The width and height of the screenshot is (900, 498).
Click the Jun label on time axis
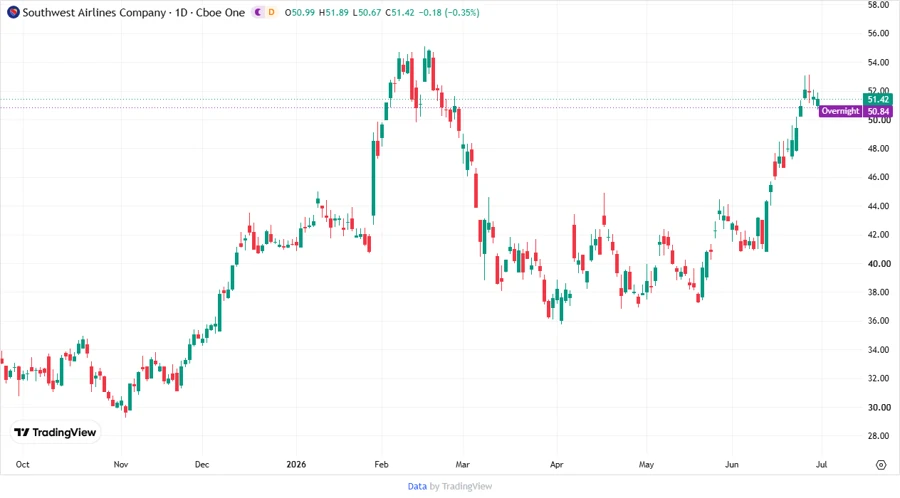pyautogui.click(x=731, y=464)
